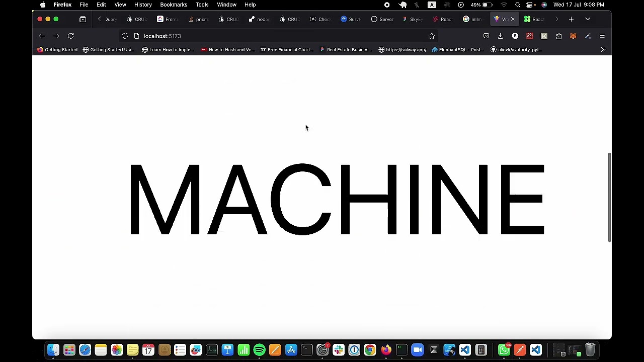The height and width of the screenshot is (362, 644).
Task: Open the Firefox app menu in the menu bar
Action: pos(62,5)
